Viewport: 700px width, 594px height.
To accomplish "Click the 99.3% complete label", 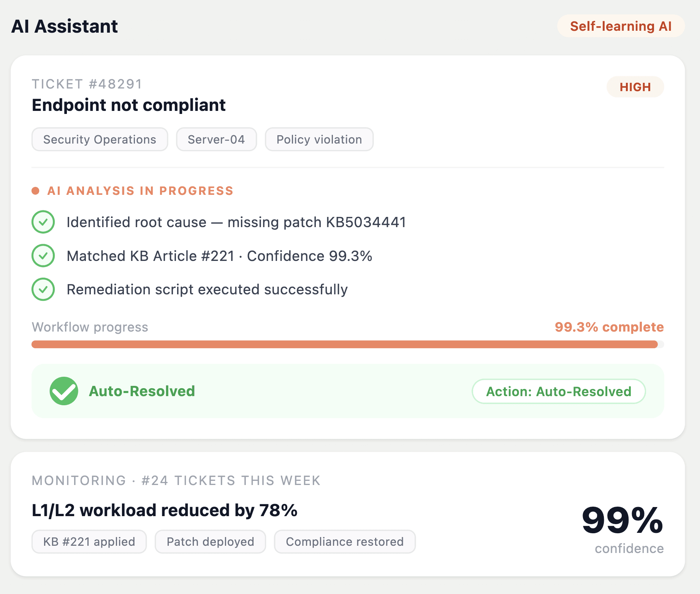I will (x=609, y=327).
